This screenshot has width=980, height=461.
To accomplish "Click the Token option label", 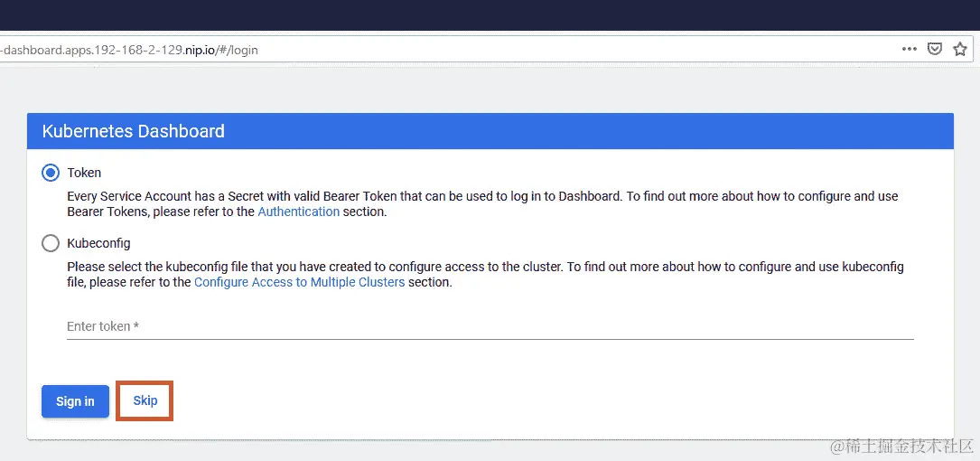I will click(84, 173).
